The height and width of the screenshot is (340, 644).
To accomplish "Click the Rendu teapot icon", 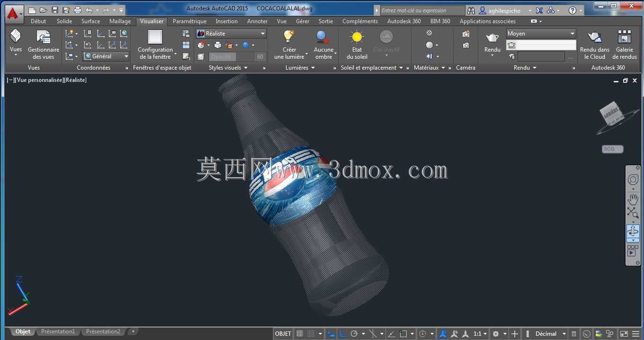I will pos(492,38).
